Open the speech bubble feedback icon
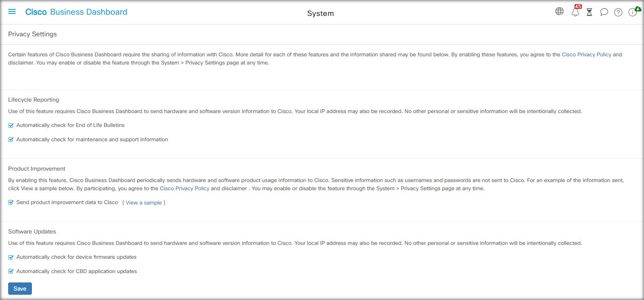 click(x=604, y=12)
